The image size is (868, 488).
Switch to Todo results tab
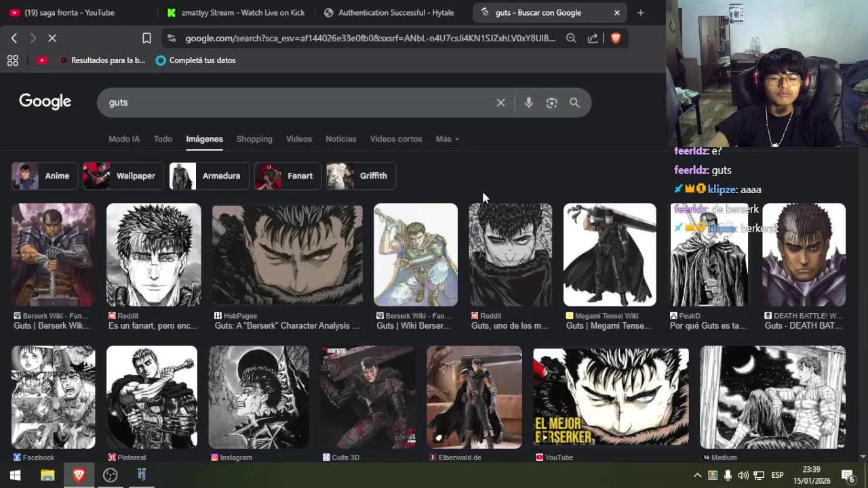(x=163, y=139)
